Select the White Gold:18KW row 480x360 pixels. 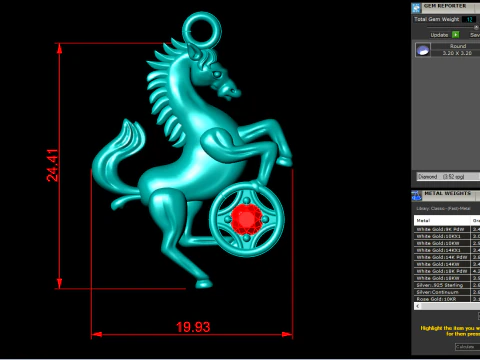point(447,278)
